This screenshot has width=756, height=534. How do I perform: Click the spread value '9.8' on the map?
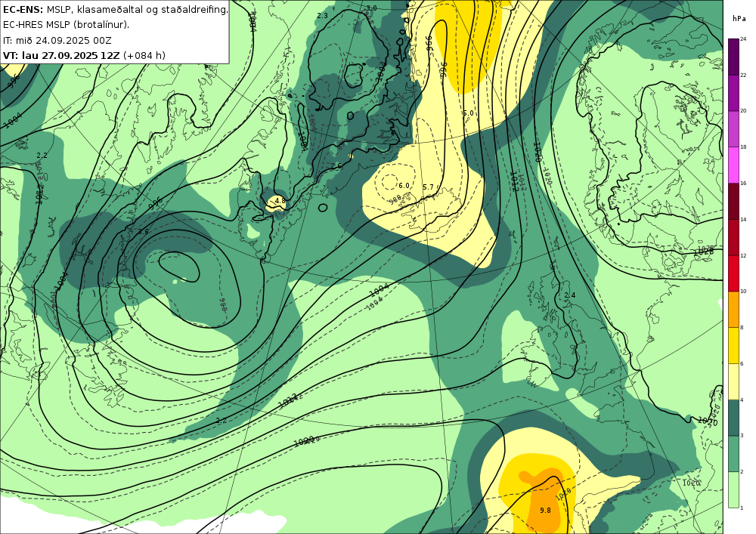[x=545, y=510]
